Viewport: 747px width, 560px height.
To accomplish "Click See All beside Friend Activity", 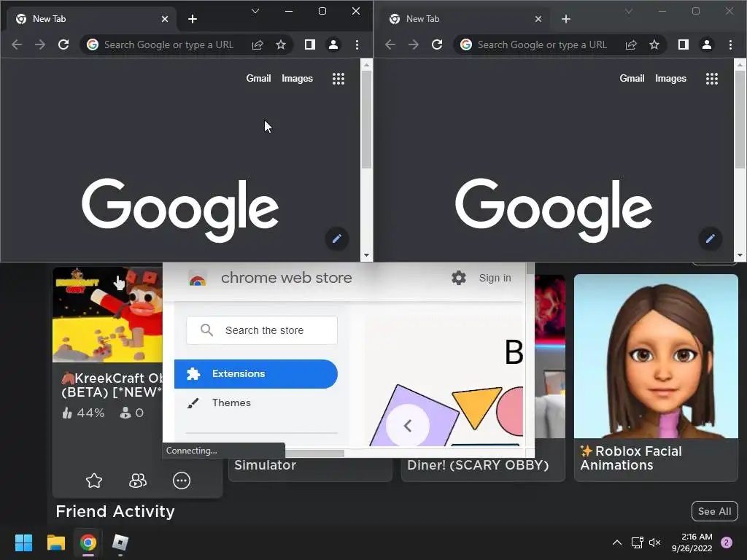I will click(x=715, y=511).
